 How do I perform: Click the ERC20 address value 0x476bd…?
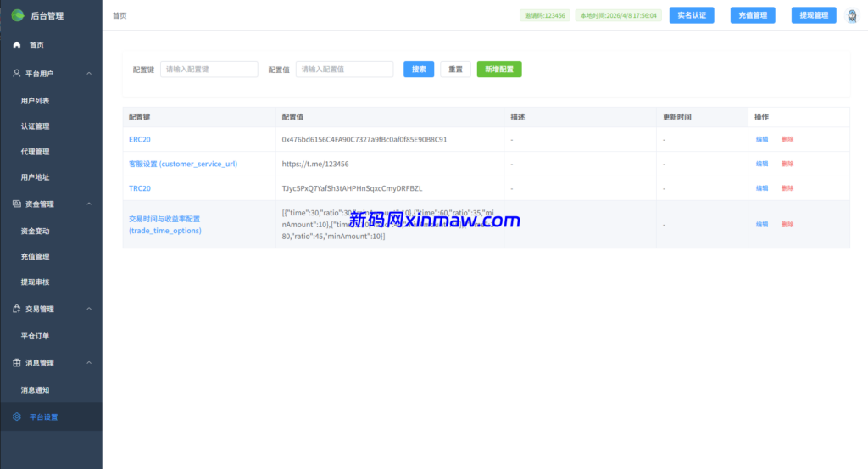coord(364,140)
